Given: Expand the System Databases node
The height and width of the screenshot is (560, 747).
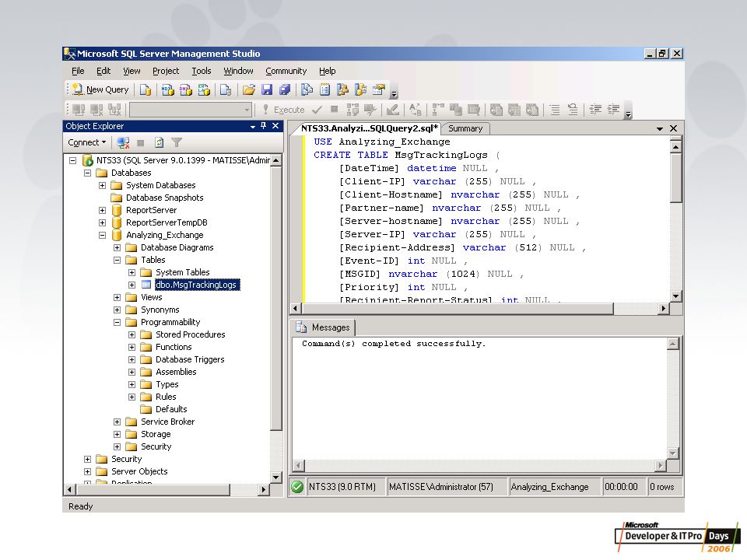Looking at the screenshot, I should click(x=103, y=185).
